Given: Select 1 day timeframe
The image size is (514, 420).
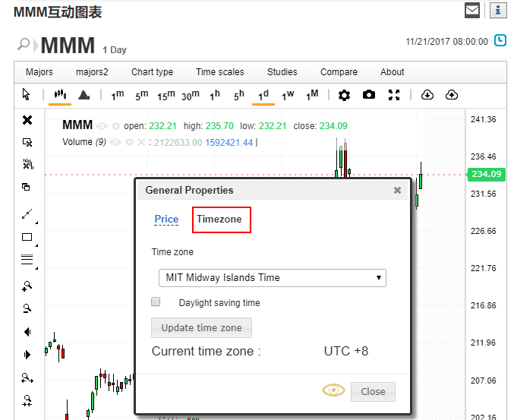Looking at the screenshot, I should coord(263,95).
